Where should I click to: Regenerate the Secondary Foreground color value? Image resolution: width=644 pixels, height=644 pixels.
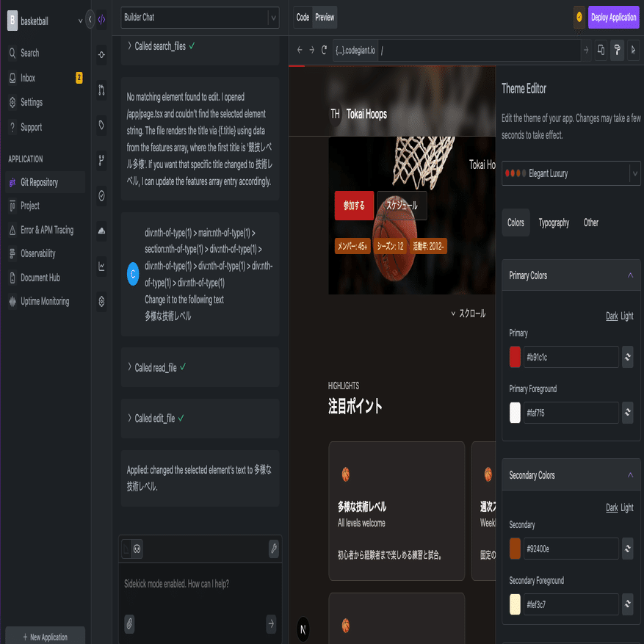[x=627, y=604]
